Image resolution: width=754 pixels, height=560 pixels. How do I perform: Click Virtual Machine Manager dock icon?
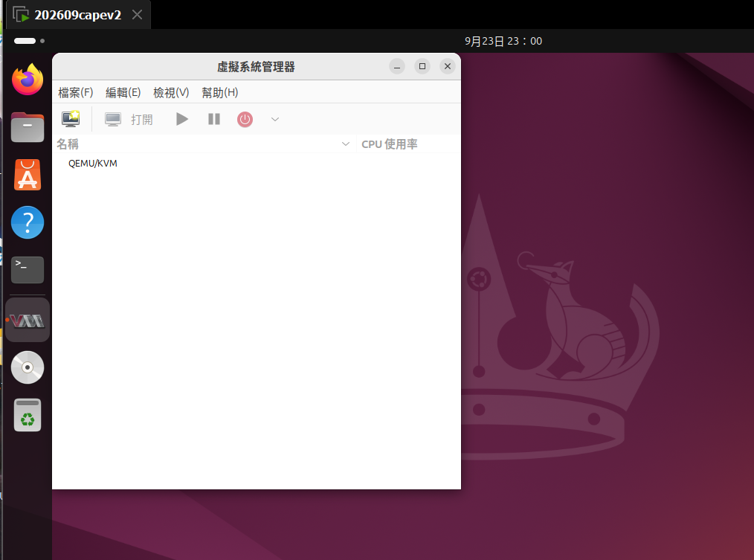pyautogui.click(x=28, y=320)
